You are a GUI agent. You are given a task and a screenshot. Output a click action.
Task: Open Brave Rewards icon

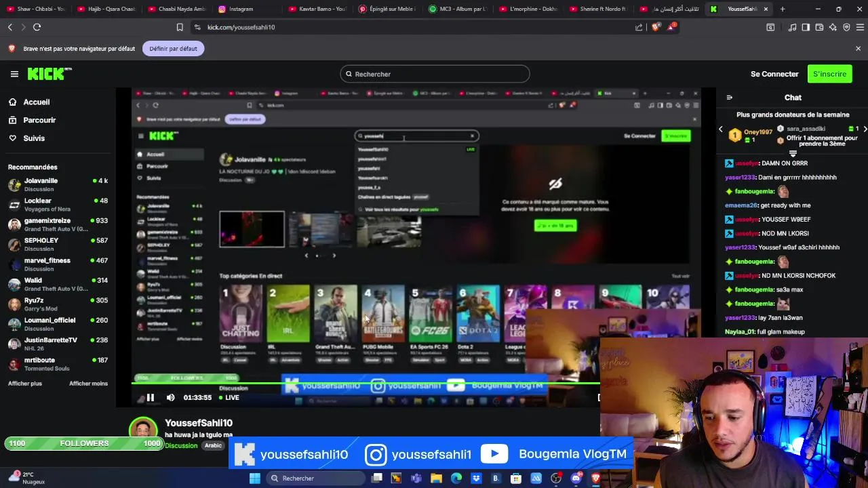671,27
